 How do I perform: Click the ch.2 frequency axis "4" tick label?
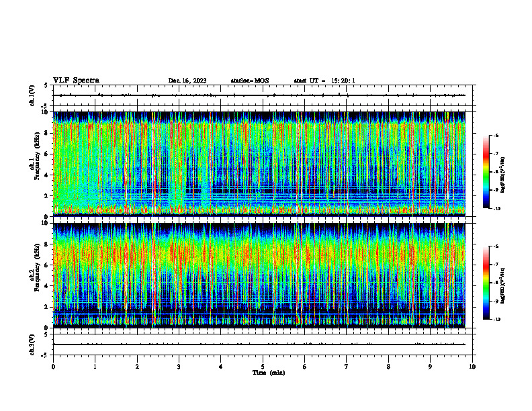46,286
